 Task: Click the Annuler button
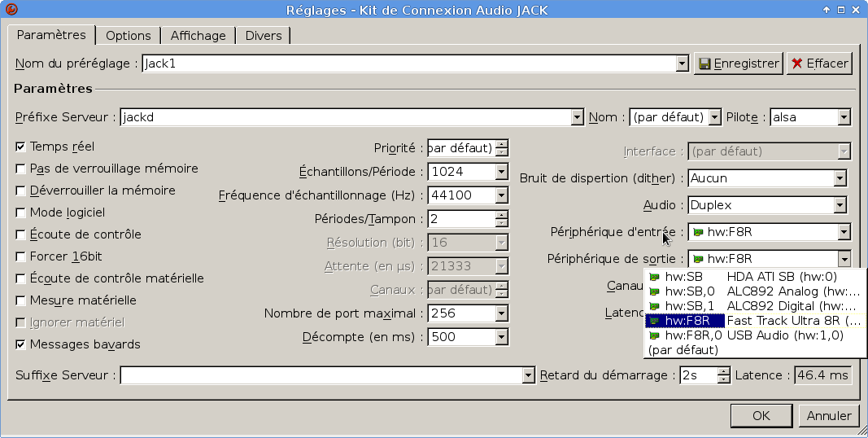click(x=829, y=416)
